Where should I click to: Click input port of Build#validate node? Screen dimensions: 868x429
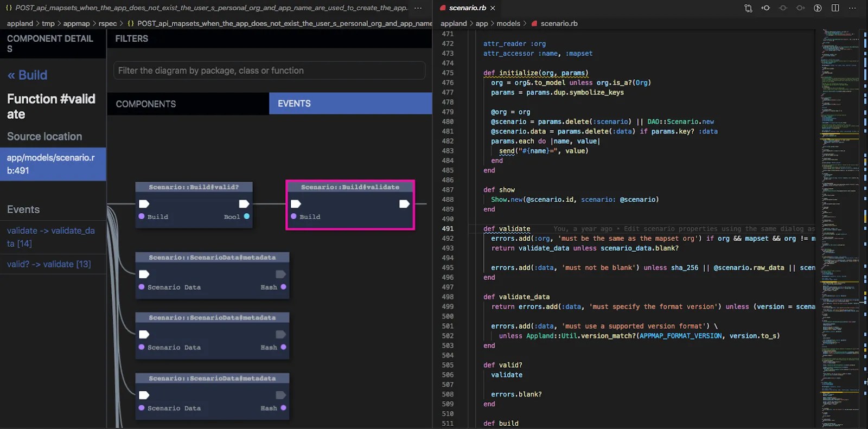[x=296, y=204]
